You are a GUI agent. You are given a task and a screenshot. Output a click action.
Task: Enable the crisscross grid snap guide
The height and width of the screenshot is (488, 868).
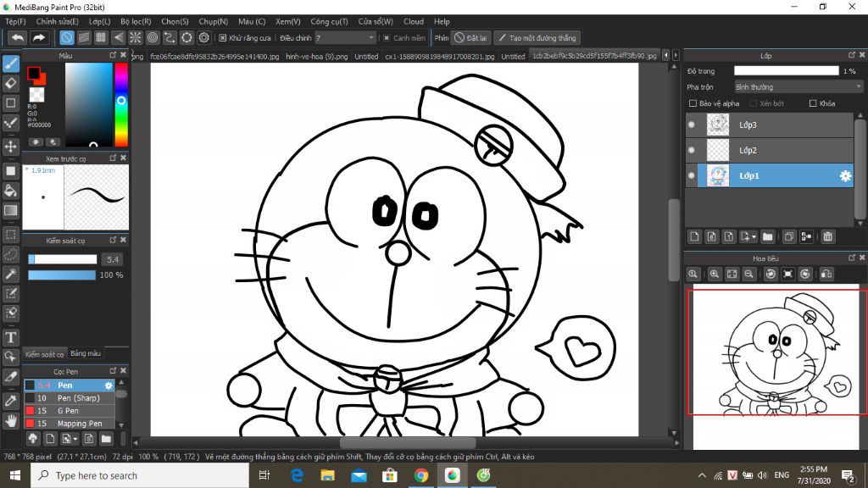[101, 37]
